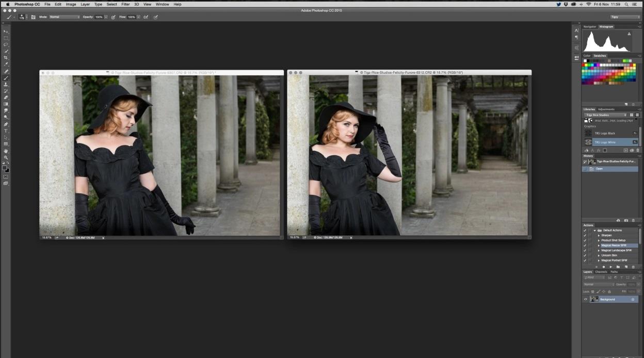Open the Flow slider dropdown
The height and width of the screenshot is (358, 644).
(138, 17)
